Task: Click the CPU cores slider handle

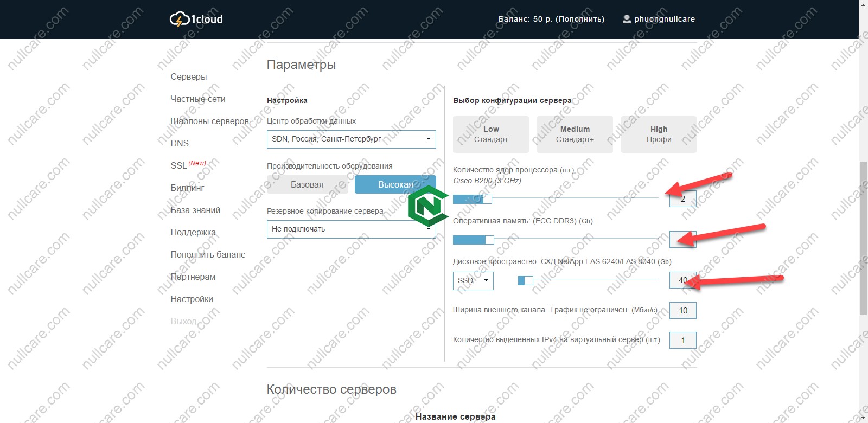Action: 487,199
